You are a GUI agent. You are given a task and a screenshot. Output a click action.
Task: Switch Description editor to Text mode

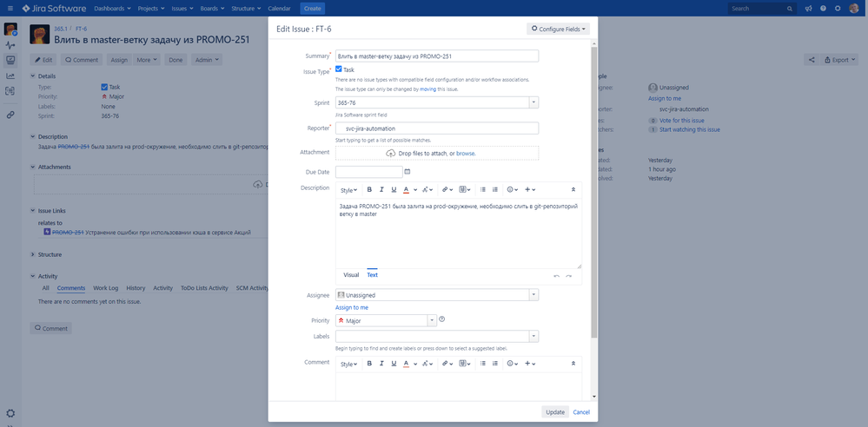[x=372, y=275]
